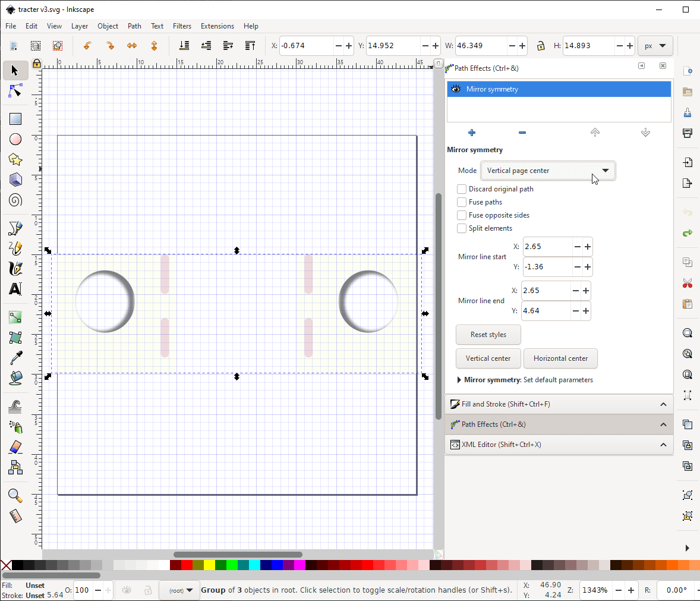Click the Reset styles button

tap(488, 335)
